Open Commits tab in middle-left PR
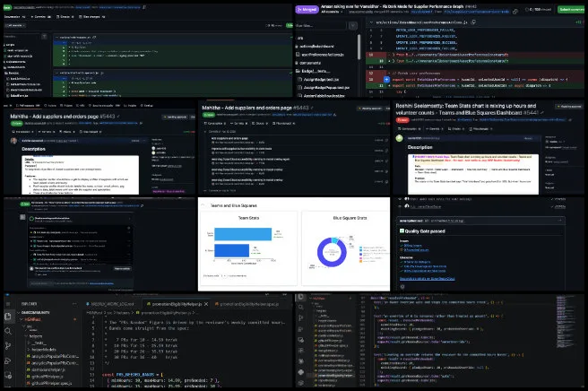588x391 pixels. coord(46,132)
